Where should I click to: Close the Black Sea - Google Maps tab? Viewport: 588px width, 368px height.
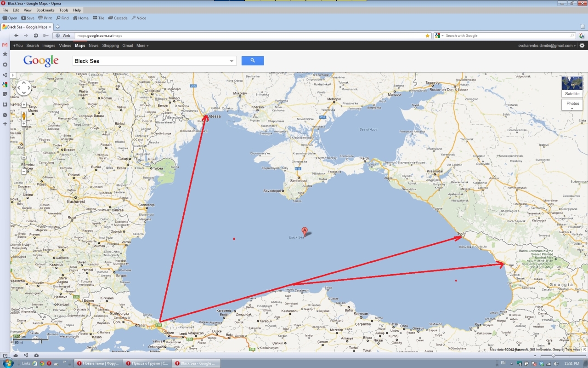[50, 27]
